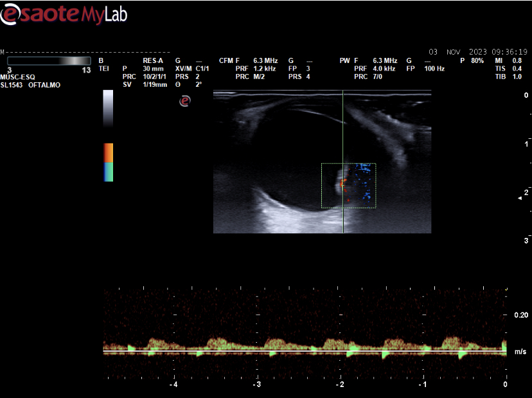This screenshot has width=532, height=398.
Task: Click the FP 100 Hz filter value
Action: point(434,68)
